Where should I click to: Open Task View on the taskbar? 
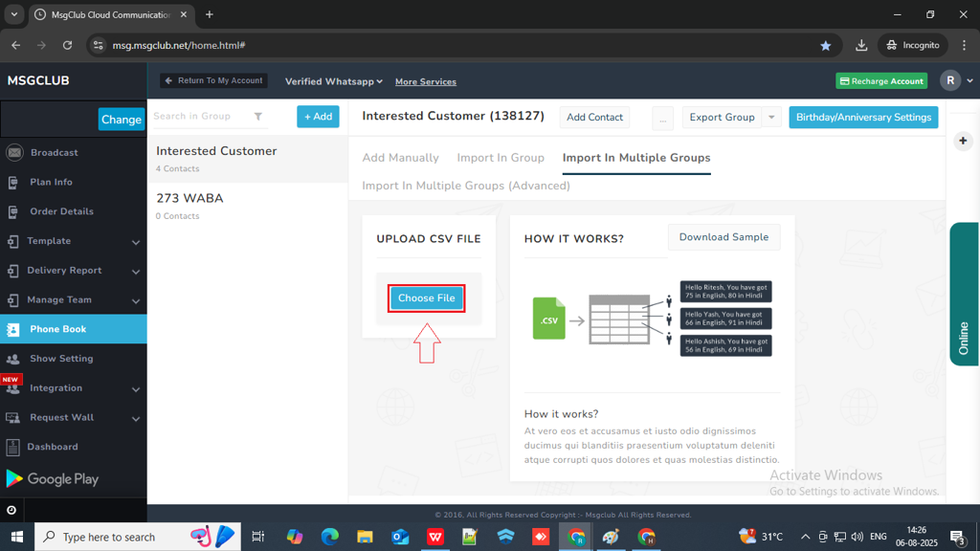click(x=258, y=537)
